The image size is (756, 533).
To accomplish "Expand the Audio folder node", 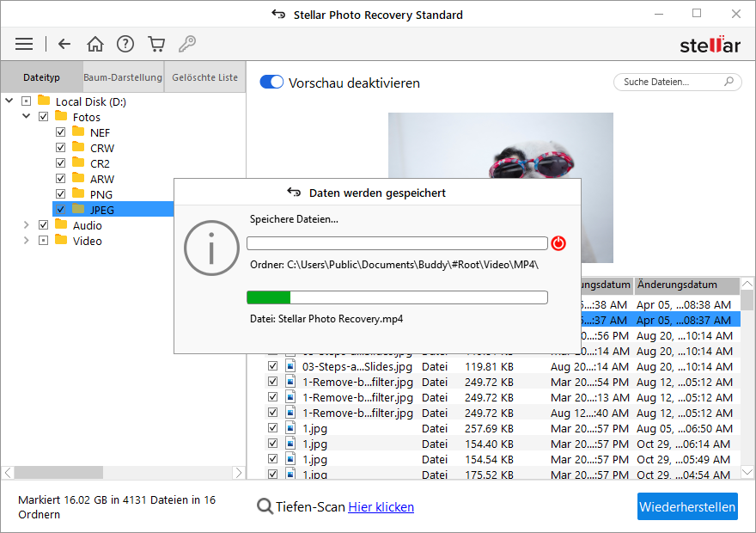I will point(26,225).
